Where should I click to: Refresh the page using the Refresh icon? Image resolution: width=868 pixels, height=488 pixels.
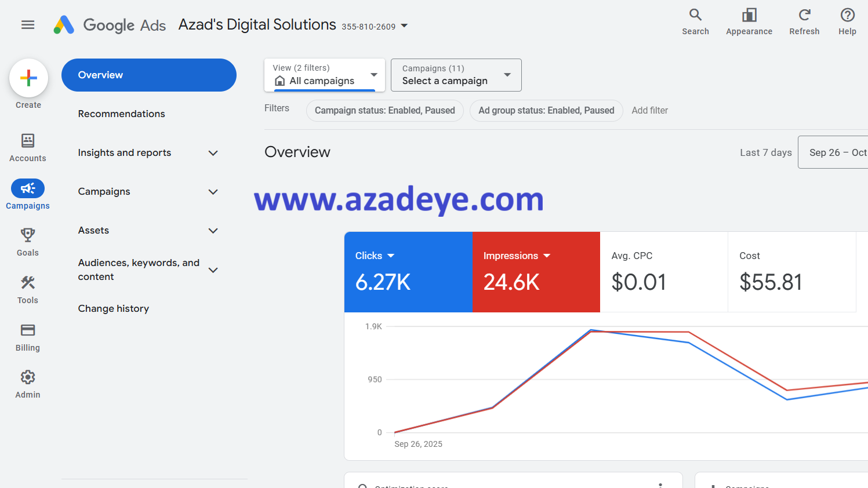(804, 21)
